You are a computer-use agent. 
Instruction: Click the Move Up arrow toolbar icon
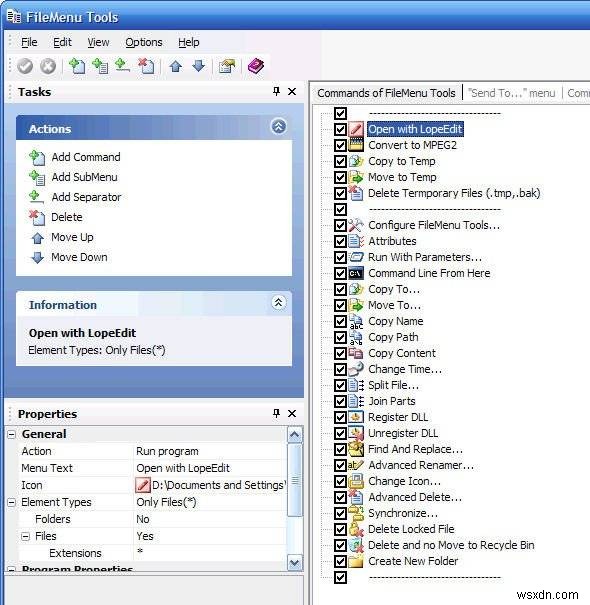176,66
